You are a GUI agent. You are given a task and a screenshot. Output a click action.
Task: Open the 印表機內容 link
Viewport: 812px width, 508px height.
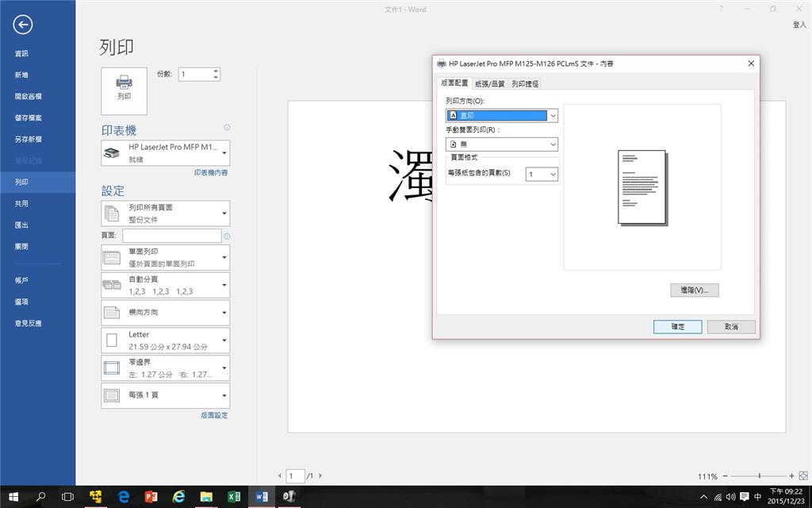click(x=211, y=172)
